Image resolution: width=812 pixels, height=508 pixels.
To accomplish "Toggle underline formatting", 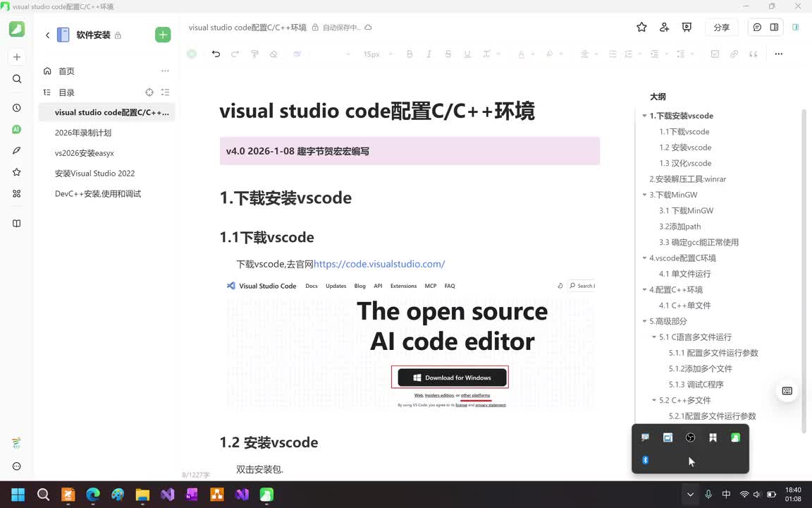I will [x=467, y=54].
